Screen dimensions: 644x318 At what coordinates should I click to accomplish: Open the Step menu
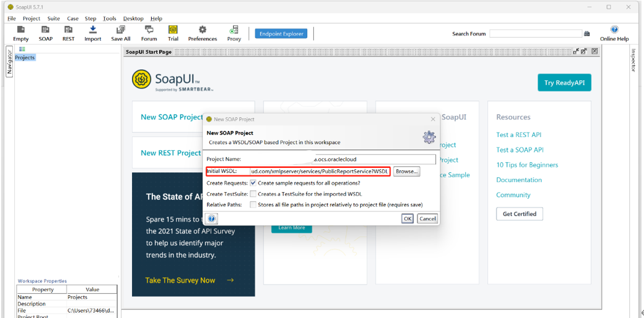[x=90, y=19]
